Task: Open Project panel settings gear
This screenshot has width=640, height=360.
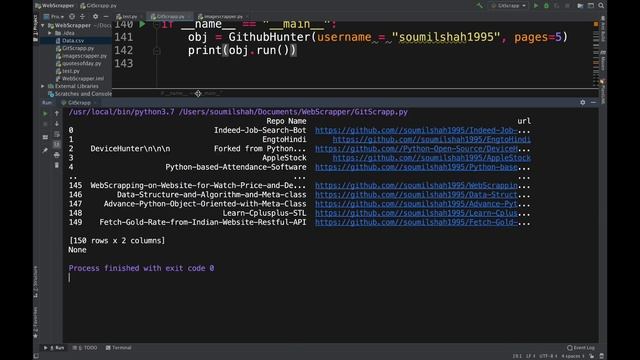Action: click(x=96, y=17)
